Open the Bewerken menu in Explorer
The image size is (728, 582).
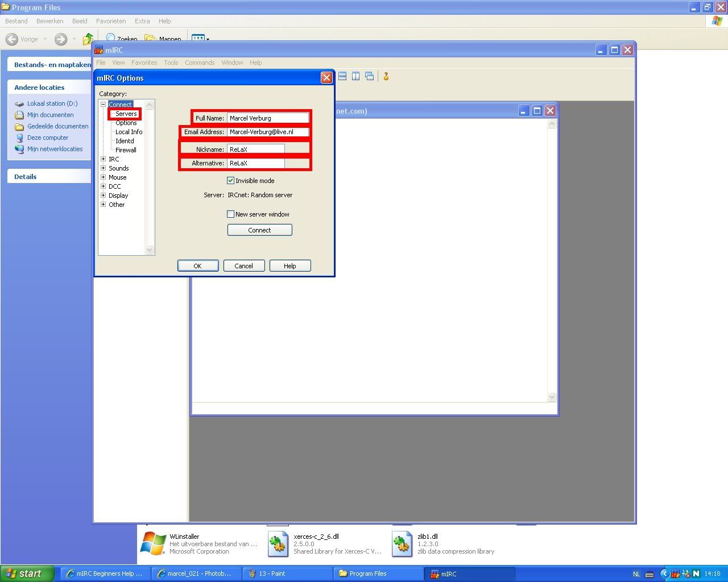[50, 21]
